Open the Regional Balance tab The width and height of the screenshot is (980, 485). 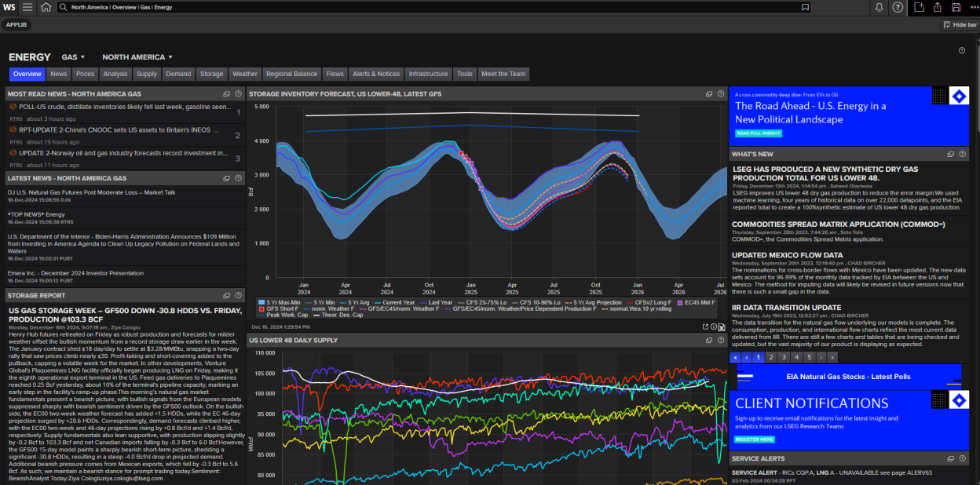pos(291,75)
